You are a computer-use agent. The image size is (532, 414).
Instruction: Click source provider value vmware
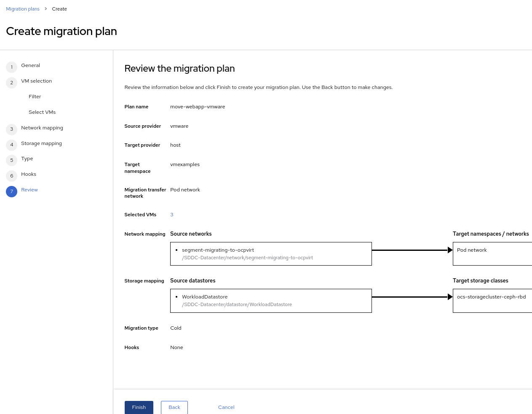[x=179, y=126]
